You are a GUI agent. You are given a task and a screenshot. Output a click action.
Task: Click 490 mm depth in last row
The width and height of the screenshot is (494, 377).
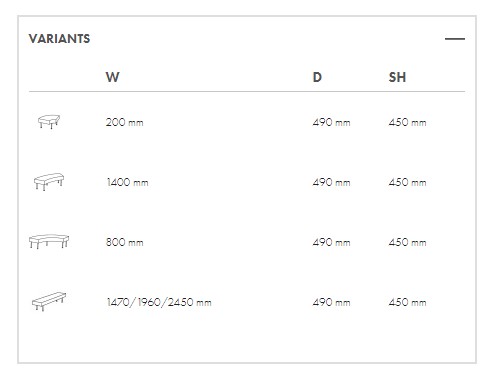coord(332,302)
